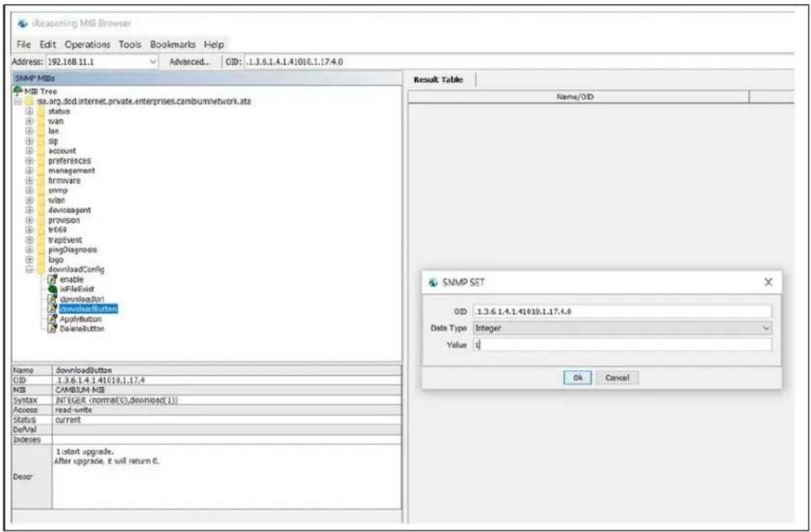Click the status folder icon

[41, 111]
